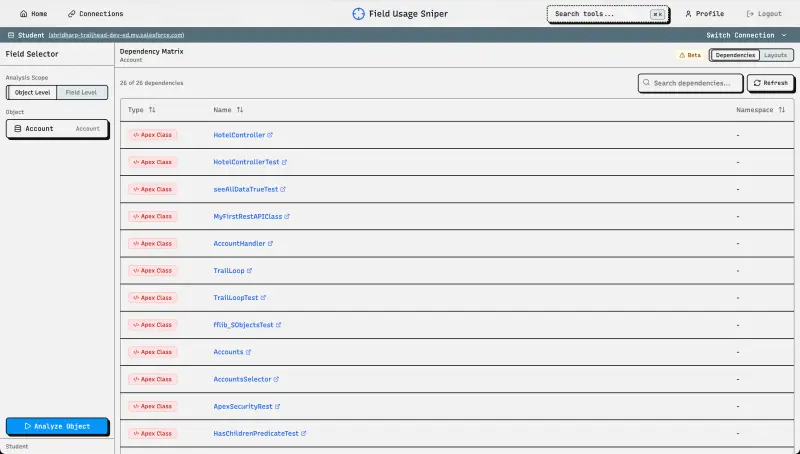Screen dimensions: 800x454
Task: Expand the Switch Connection dropdown
Action: point(746,35)
